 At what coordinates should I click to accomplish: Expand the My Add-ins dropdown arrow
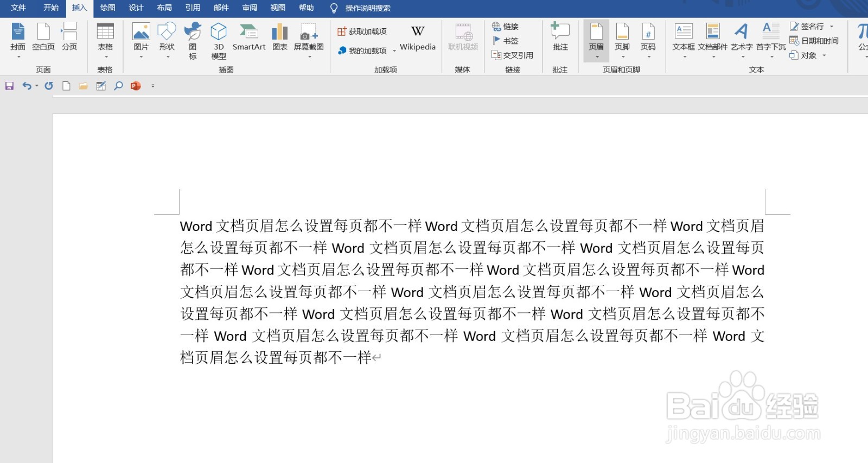pyautogui.click(x=394, y=51)
